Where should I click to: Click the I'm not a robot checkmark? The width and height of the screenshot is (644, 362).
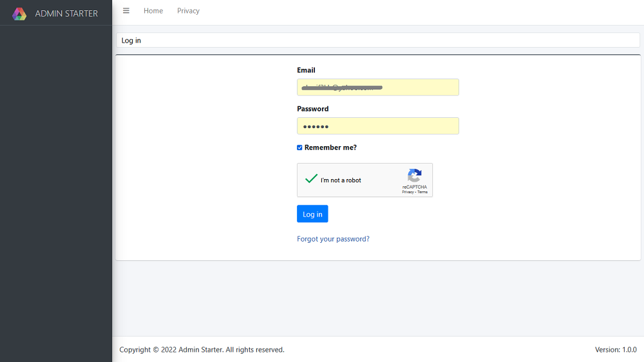point(312,179)
